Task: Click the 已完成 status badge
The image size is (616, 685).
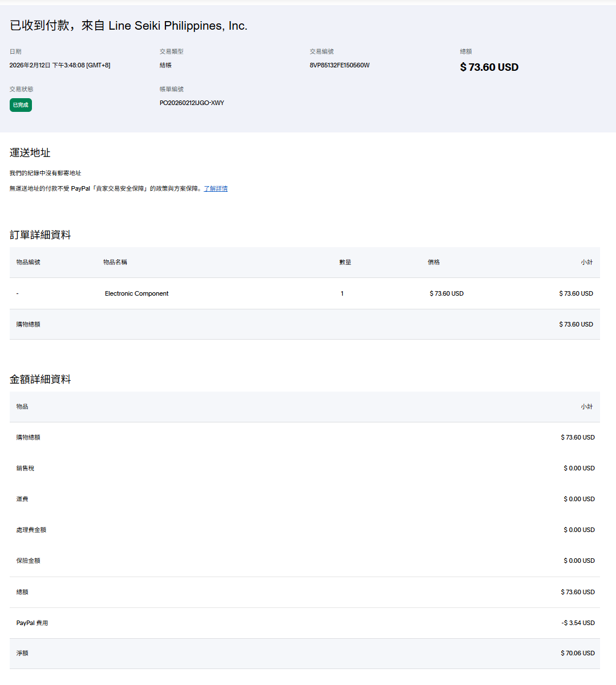Action: click(x=21, y=105)
